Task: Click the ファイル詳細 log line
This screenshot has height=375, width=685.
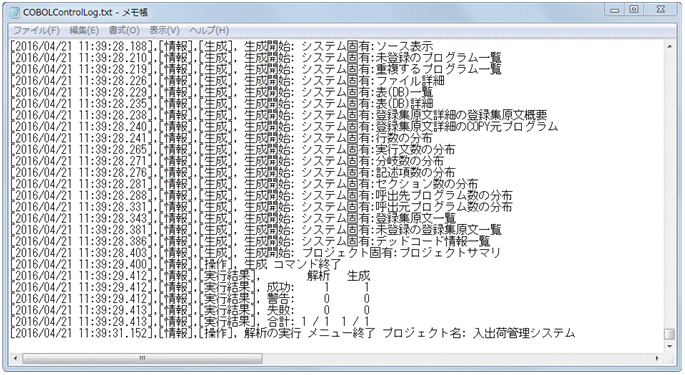Action: coord(227,80)
